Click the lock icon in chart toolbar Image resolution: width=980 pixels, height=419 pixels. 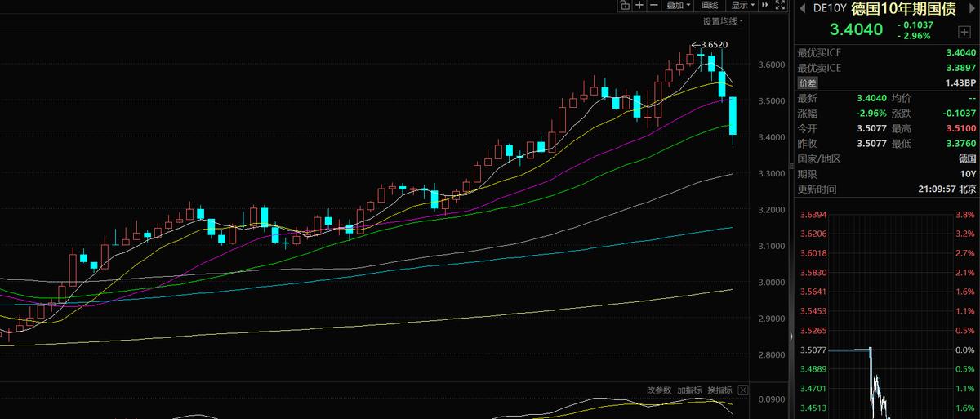pyautogui.click(x=624, y=5)
